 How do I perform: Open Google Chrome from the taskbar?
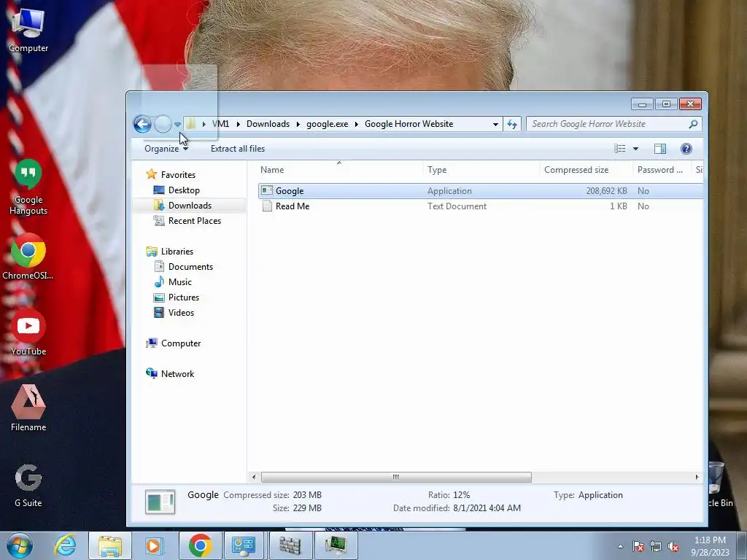pyautogui.click(x=201, y=545)
